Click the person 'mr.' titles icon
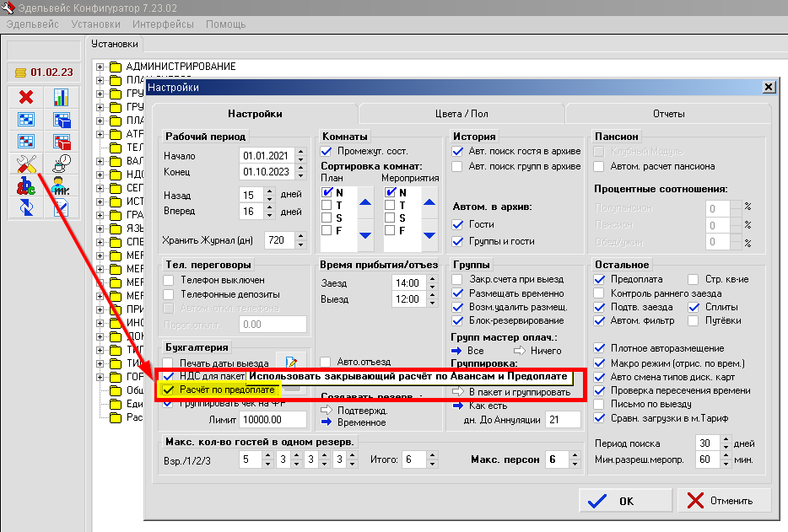The width and height of the screenshot is (788, 532). pyautogui.click(x=61, y=185)
